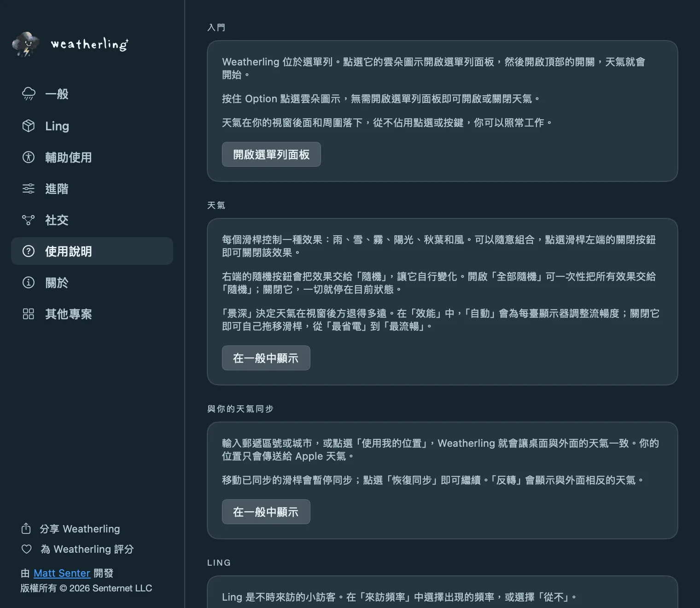This screenshot has width=700, height=608.
Task: Click the weatherling wordmark text
Action: coord(89,44)
